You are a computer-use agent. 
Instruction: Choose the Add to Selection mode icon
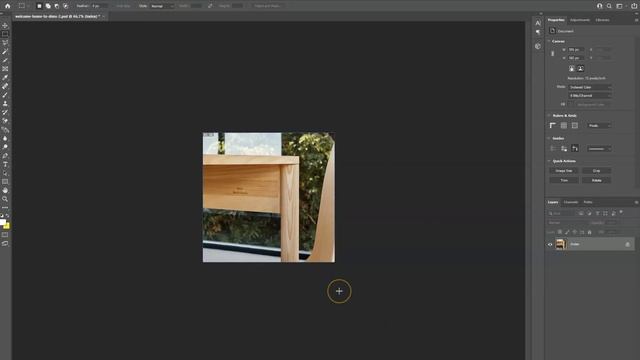pyautogui.click(x=48, y=6)
